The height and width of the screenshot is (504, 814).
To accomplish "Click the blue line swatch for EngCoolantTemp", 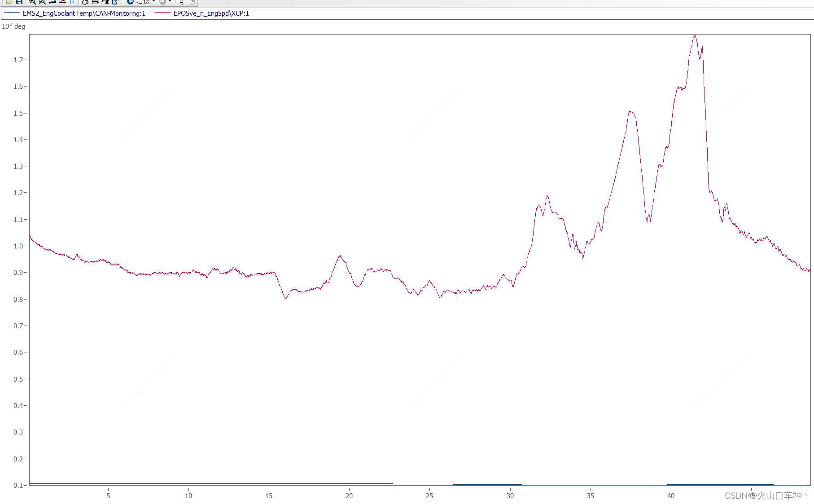I will click(12, 13).
